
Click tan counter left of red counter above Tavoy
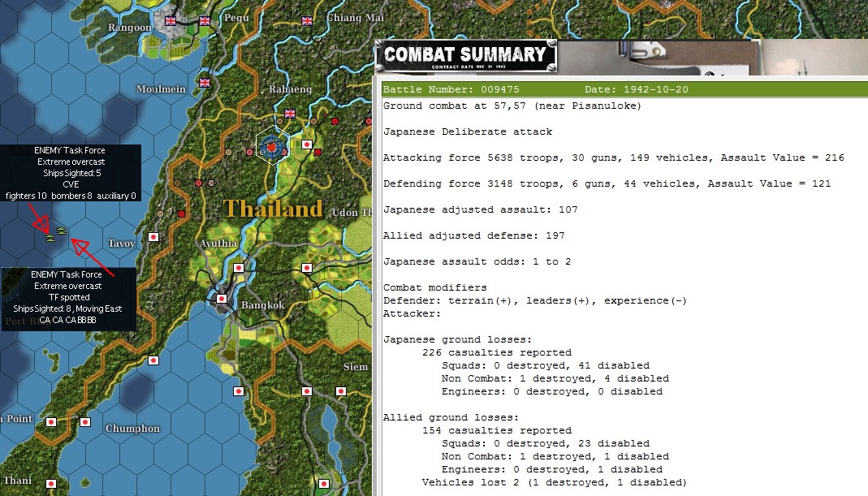click(161, 213)
